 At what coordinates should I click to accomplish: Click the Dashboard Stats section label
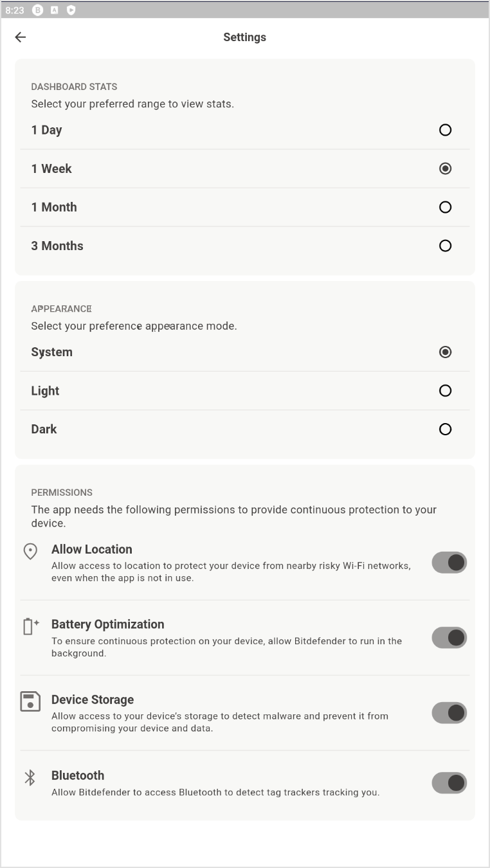pyautogui.click(x=74, y=86)
